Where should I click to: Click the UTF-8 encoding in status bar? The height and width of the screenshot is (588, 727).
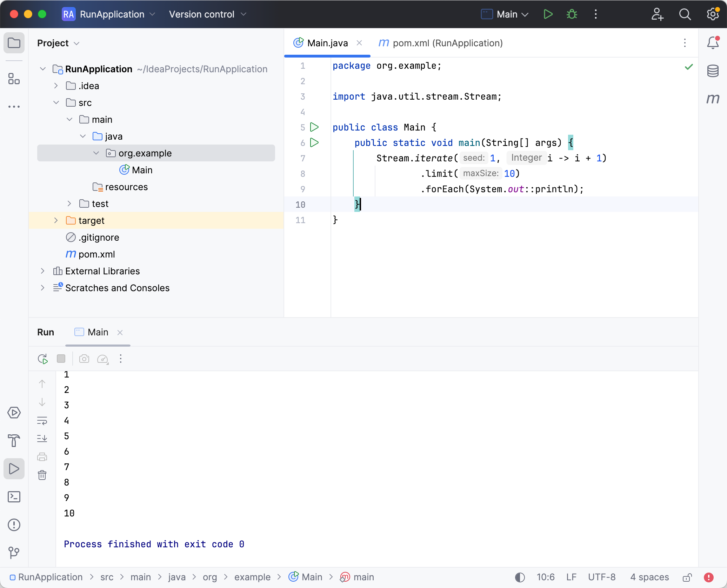(602, 577)
